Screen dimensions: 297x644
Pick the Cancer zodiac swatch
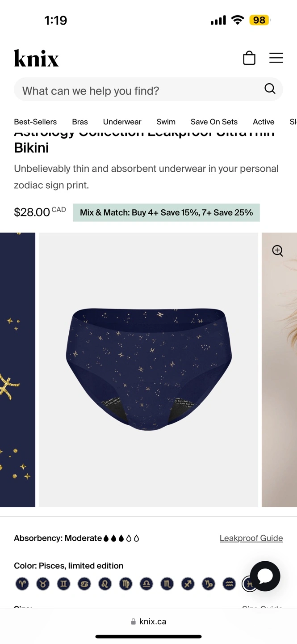(x=84, y=584)
